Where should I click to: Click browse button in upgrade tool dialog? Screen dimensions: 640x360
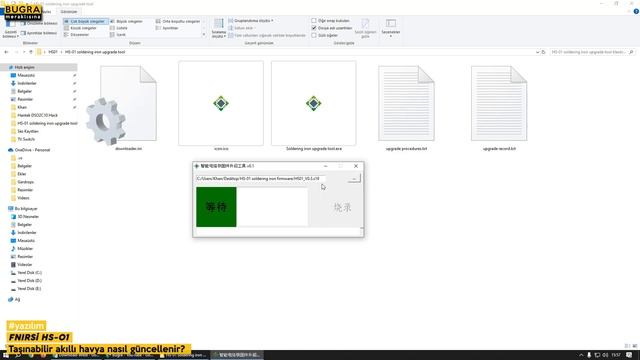(x=354, y=178)
